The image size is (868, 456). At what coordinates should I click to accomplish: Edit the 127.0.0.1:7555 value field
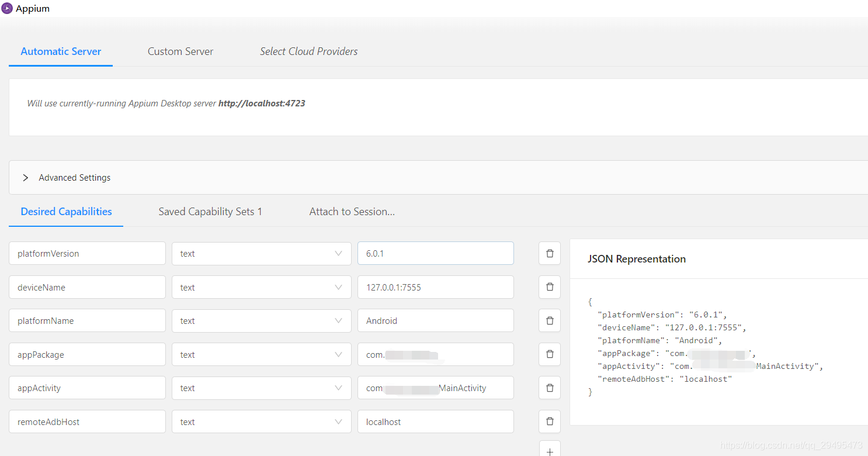point(436,287)
